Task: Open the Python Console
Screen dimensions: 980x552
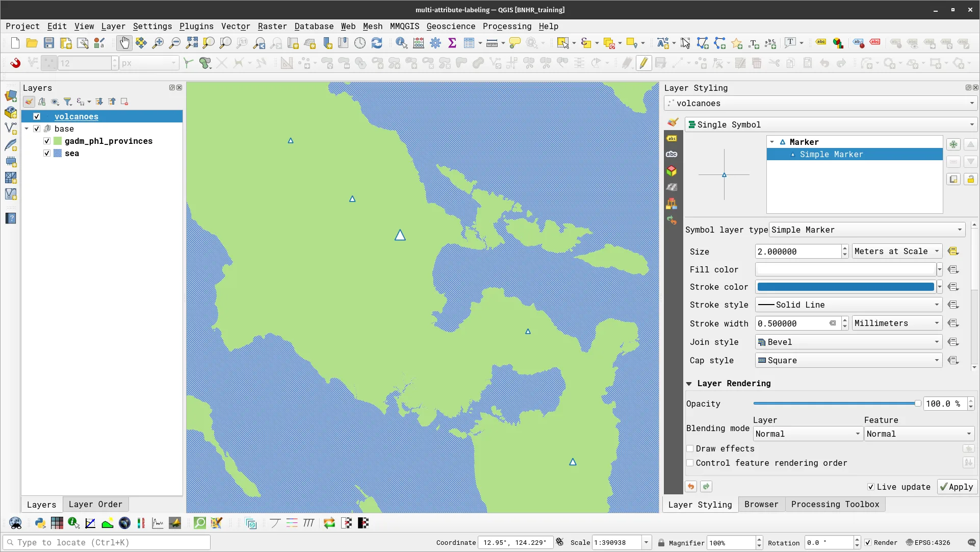Action: pos(40,523)
